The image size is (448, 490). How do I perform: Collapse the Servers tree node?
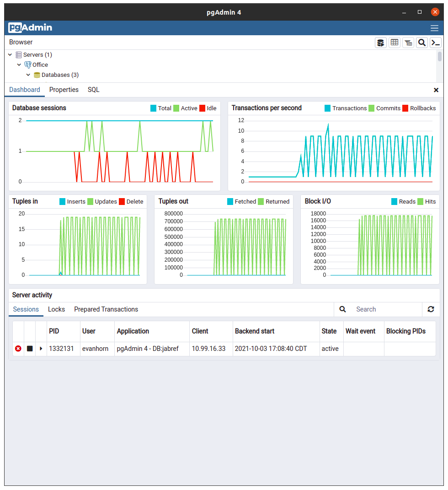[10, 54]
